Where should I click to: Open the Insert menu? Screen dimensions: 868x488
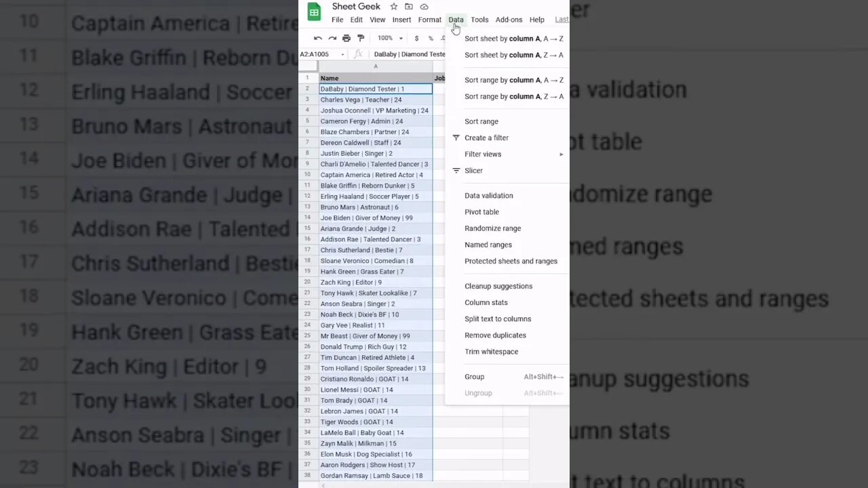(x=401, y=20)
